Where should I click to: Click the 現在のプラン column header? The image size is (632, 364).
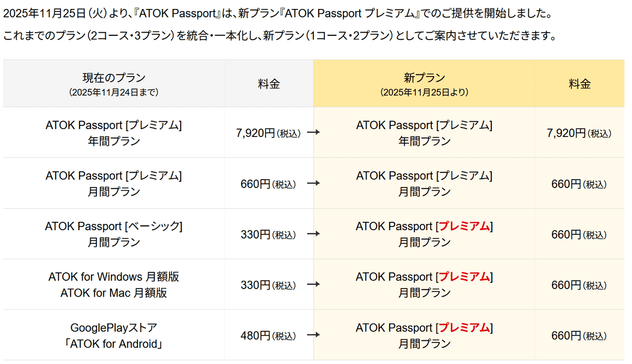(x=113, y=78)
